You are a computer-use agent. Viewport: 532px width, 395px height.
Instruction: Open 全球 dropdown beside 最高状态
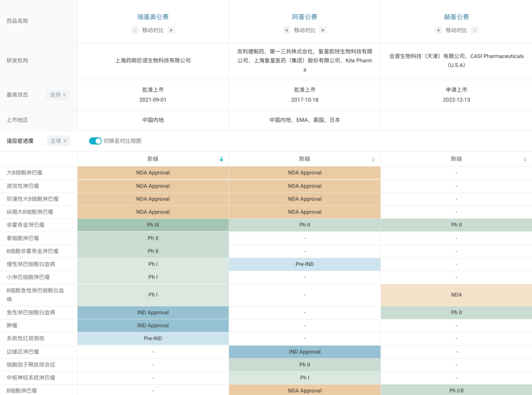[x=58, y=95]
